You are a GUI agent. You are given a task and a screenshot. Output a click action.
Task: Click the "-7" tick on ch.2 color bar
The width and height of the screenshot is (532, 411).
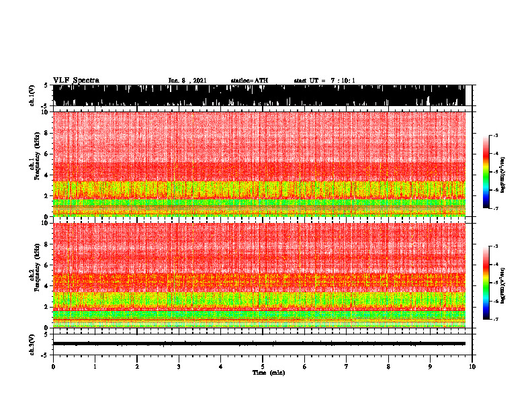coord(495,319)
